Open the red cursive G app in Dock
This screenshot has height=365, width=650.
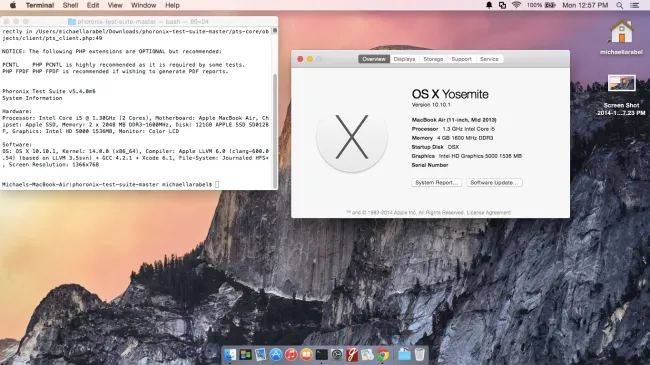352,355
